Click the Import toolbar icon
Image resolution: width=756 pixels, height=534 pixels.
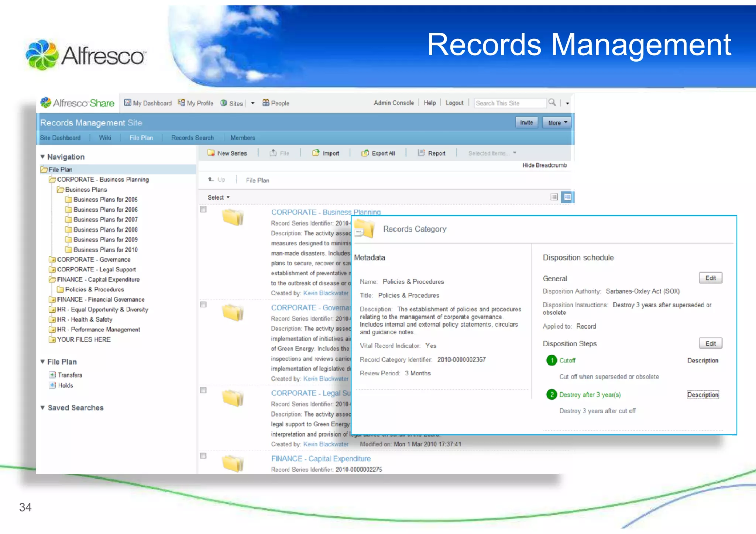tap(316, 153)
